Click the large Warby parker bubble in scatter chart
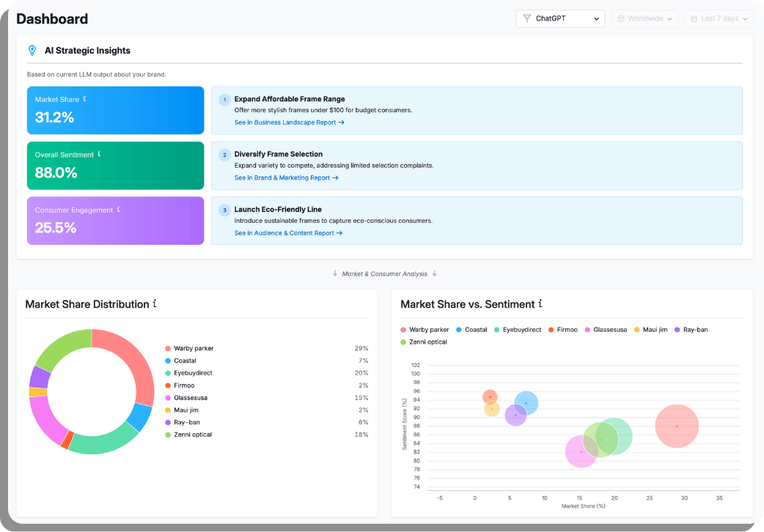This screenshot has width=764, height=532. coord(676,426)
